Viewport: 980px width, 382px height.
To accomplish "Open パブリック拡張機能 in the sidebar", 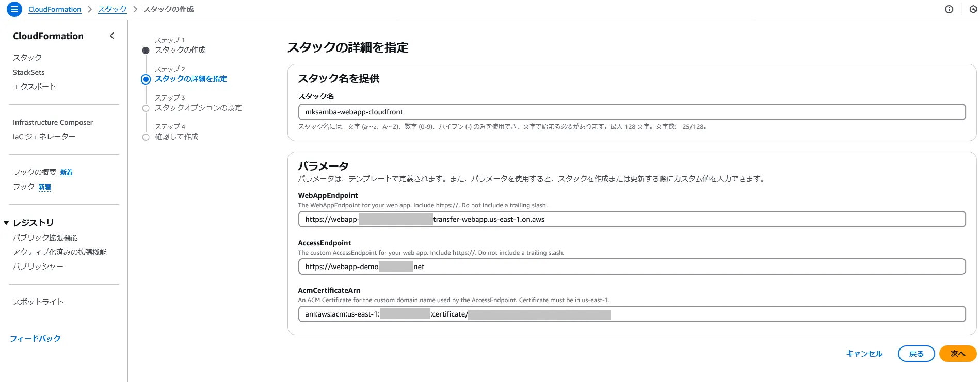I will [x=45, y=237].
